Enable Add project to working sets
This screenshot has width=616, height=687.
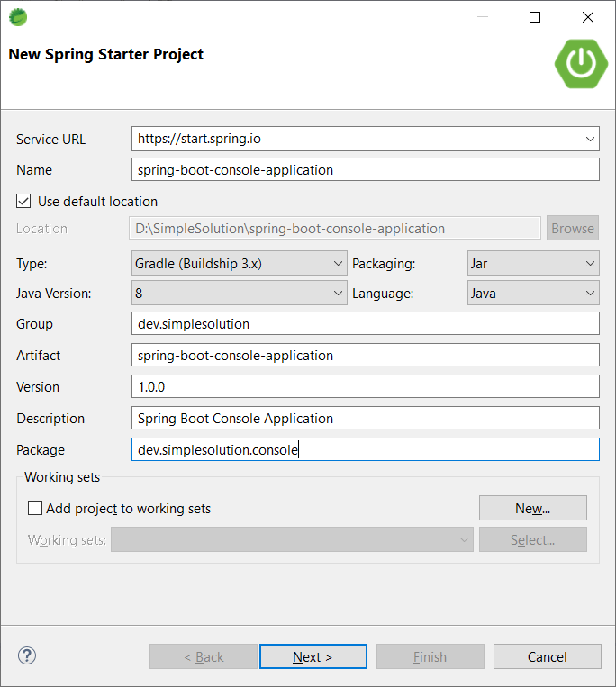(35, 508)
